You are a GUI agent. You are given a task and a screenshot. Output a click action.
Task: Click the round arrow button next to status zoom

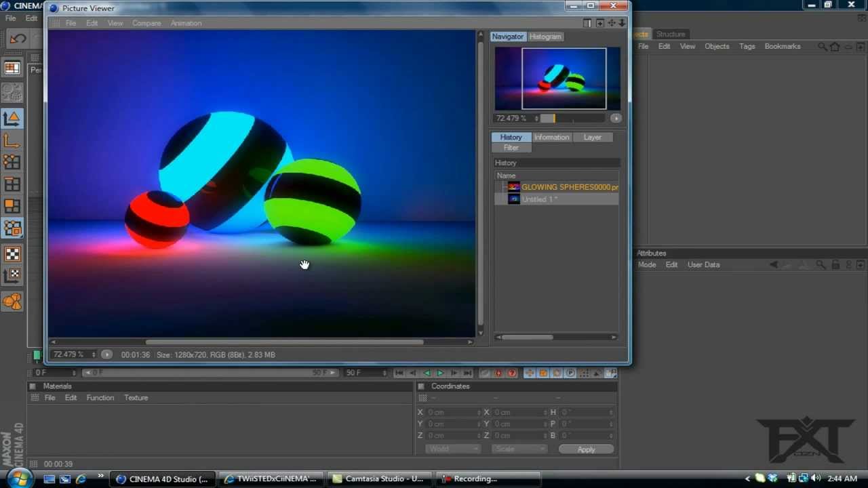point(106,354)
